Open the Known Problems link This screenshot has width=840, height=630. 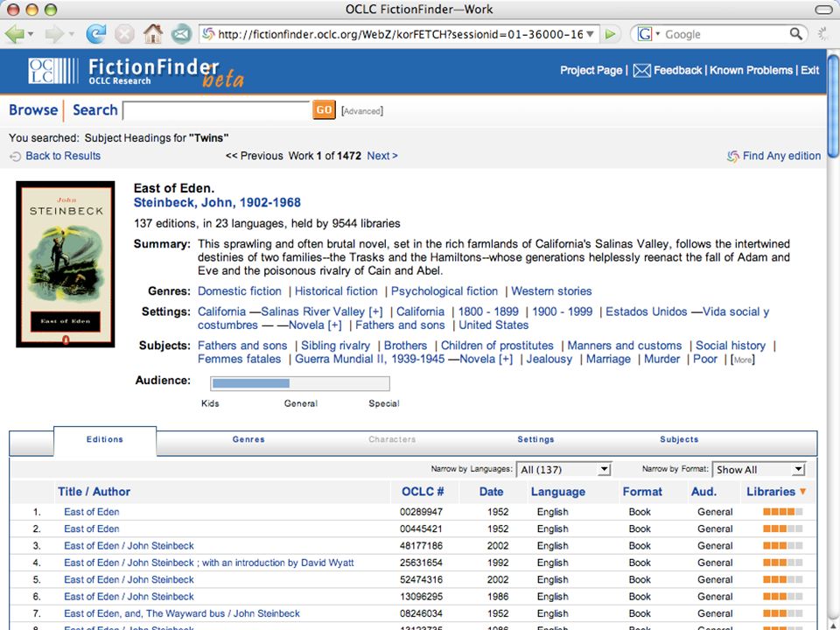click(751, 70)
